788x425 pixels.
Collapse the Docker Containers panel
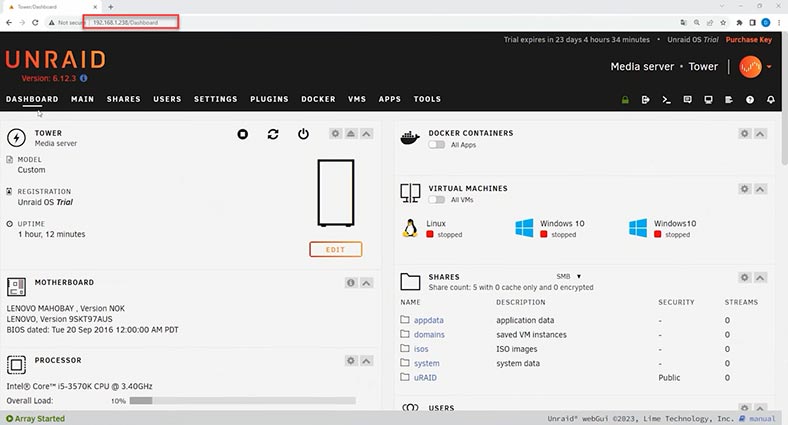(760, 134)
